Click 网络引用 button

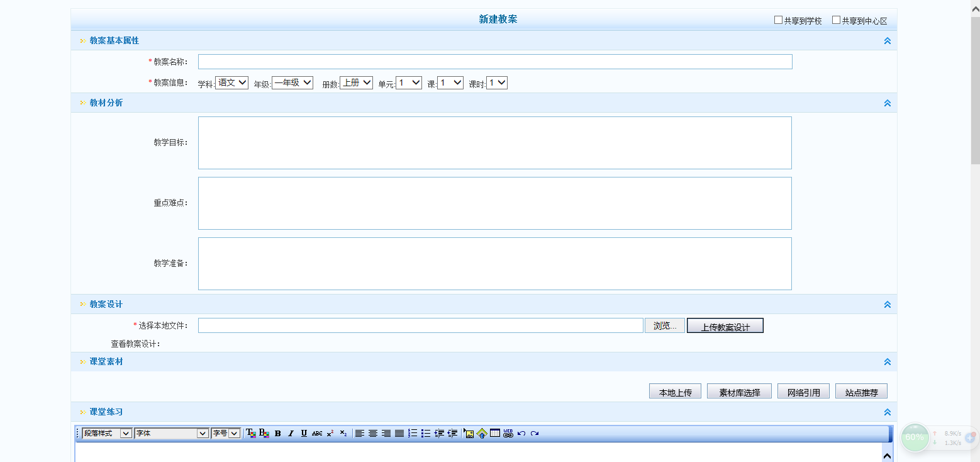(803, 391)
